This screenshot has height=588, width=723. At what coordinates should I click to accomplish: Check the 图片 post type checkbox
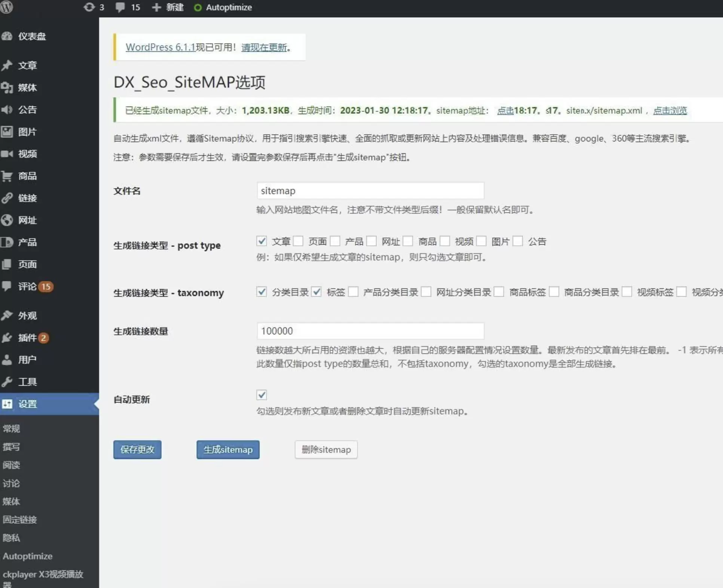click(481, 241)
